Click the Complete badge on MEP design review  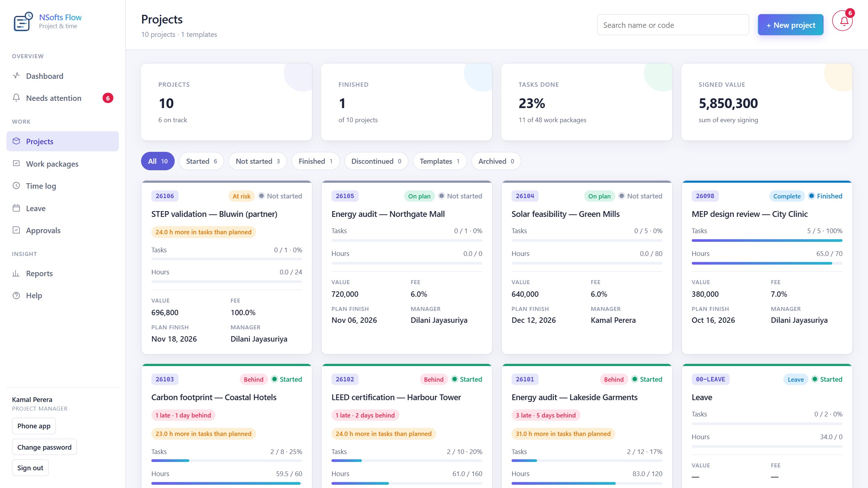(787, 196)
